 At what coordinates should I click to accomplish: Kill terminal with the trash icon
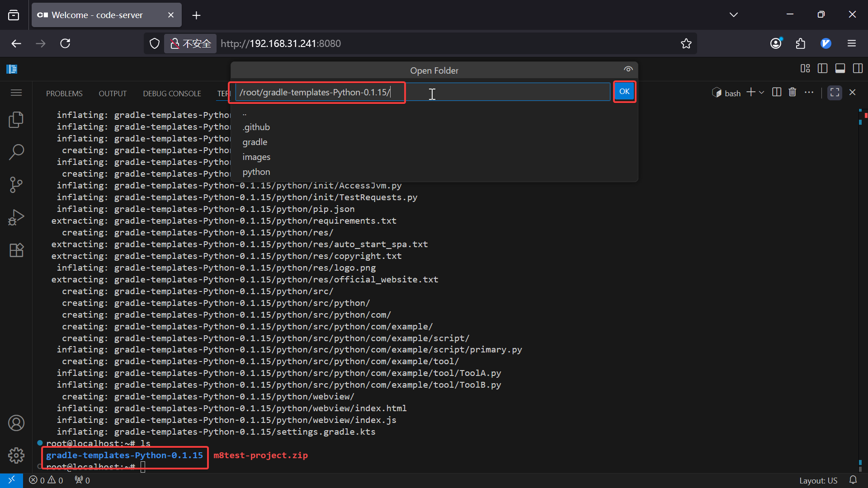[x=792, y=92]
